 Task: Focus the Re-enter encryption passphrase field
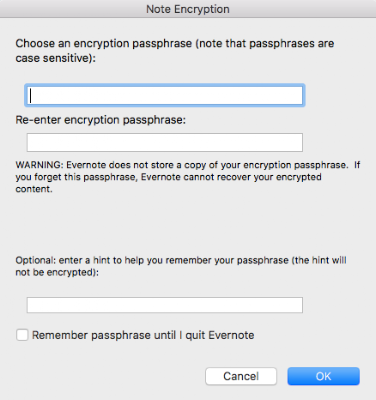tap(165, 142)
